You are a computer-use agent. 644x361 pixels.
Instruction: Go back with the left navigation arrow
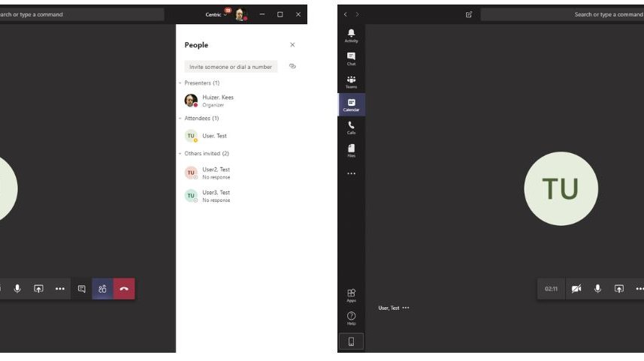click(346, 14)
